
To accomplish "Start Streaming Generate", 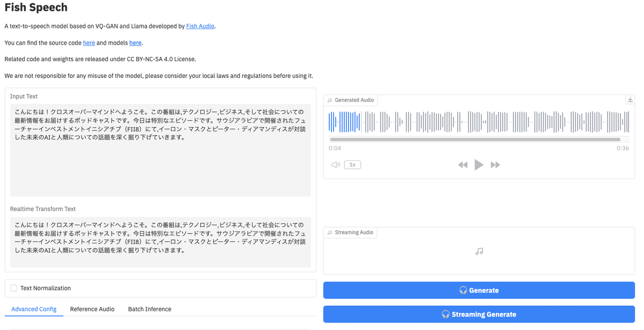I will tap(479, 314).
